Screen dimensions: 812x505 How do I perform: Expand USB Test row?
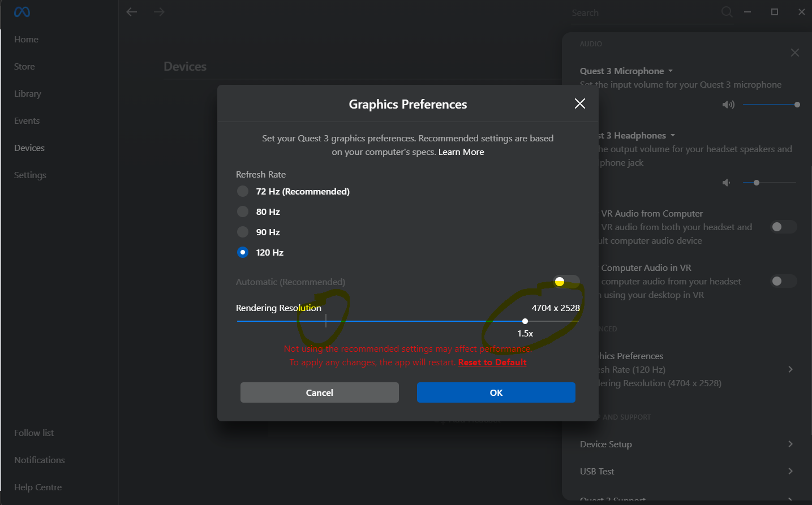[686, 471]
